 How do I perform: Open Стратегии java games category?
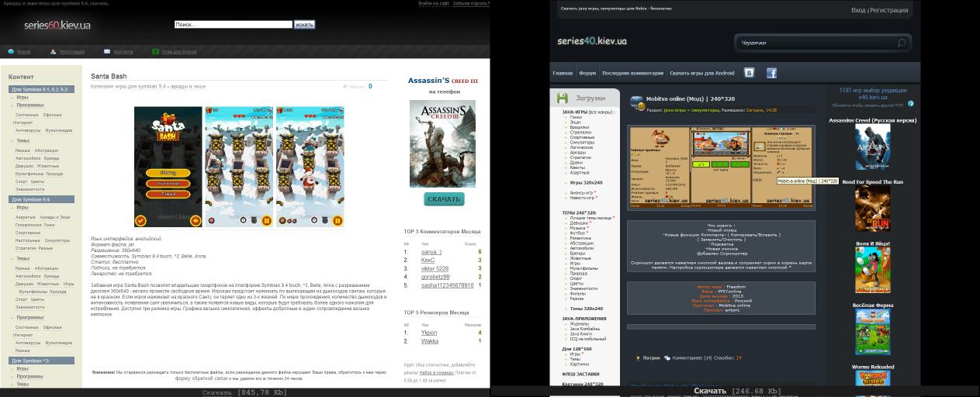(x=581, y=157)
